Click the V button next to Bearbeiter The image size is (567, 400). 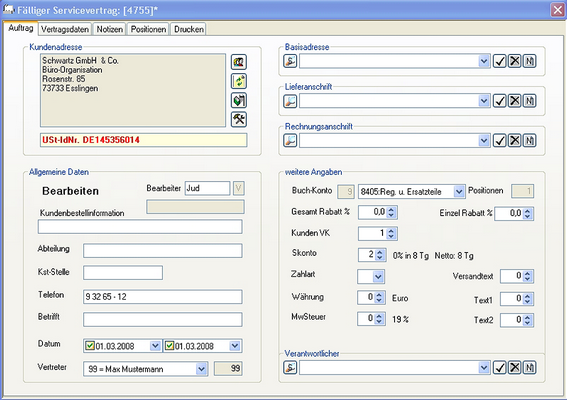238,188
